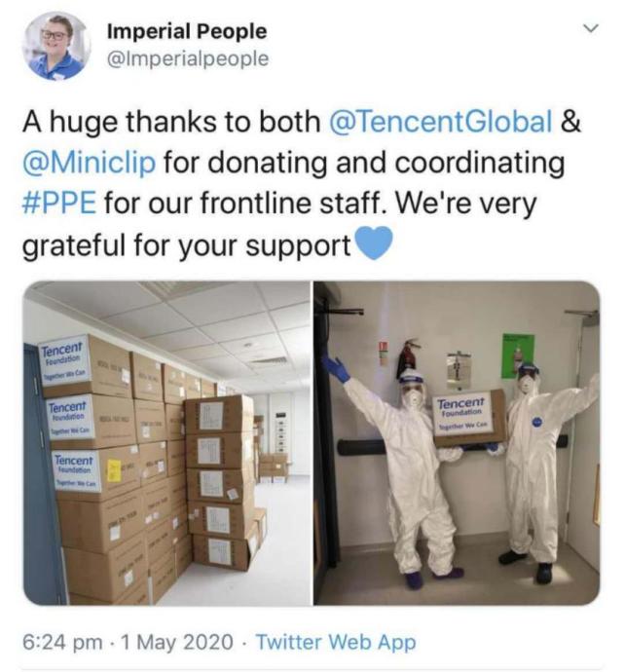624x672 pixels.
Task: Open the @Miniclip mention
Action: tap(90, 163)
